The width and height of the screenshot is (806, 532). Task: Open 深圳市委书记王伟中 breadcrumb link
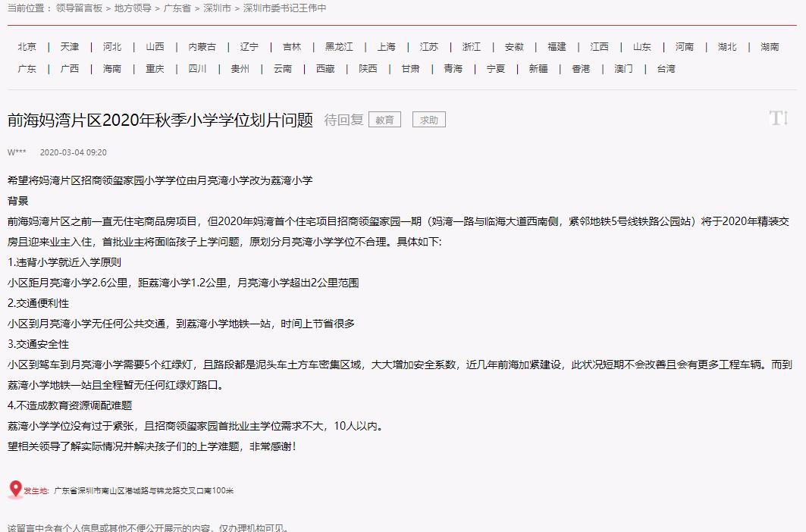[x=284, y=9]
